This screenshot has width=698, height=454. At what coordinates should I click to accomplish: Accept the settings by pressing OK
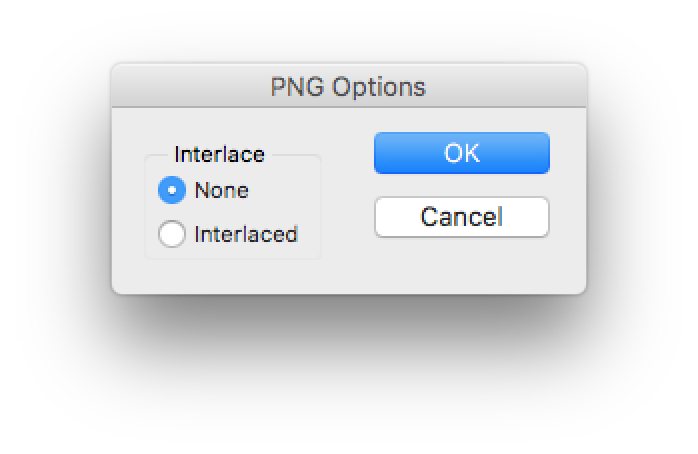(461, 153)
